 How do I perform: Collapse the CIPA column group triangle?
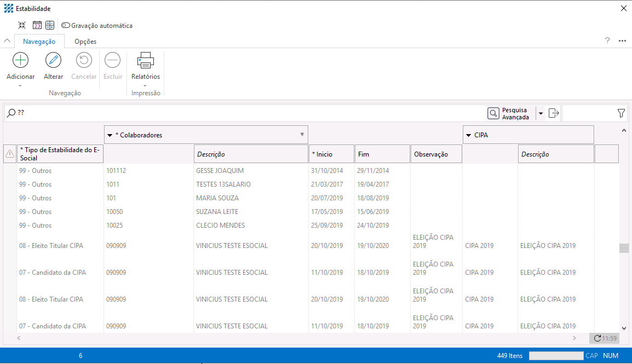(x=468, y=135)
